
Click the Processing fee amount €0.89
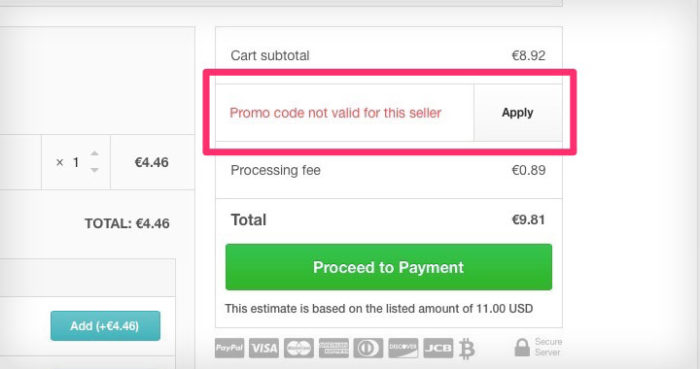tap(529, 170)
